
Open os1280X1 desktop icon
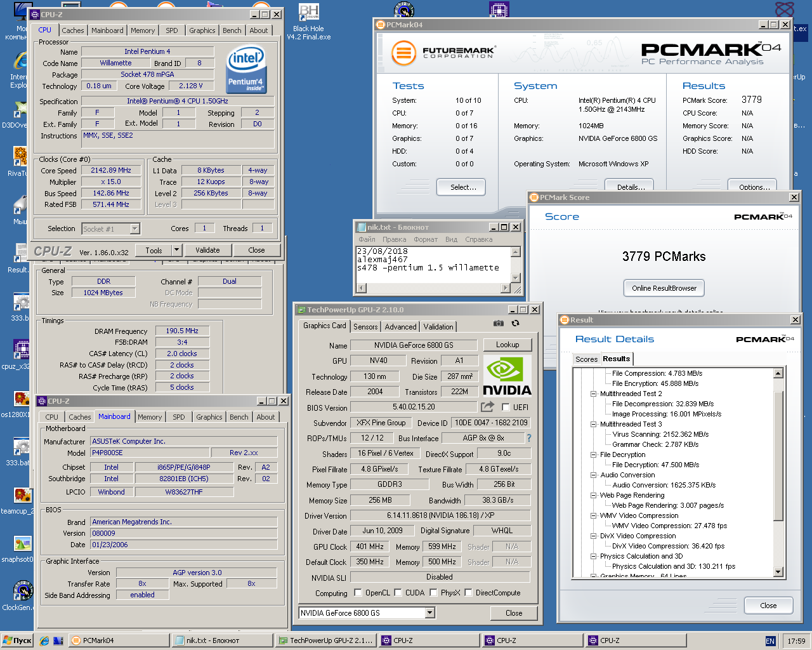pos(19,403)
